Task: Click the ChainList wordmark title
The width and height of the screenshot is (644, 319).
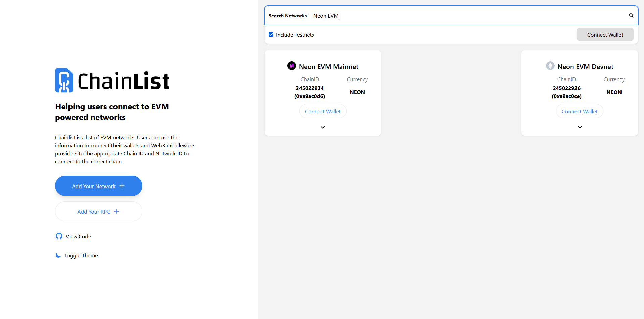Action: pyautogui.click(x=124, y=81)
